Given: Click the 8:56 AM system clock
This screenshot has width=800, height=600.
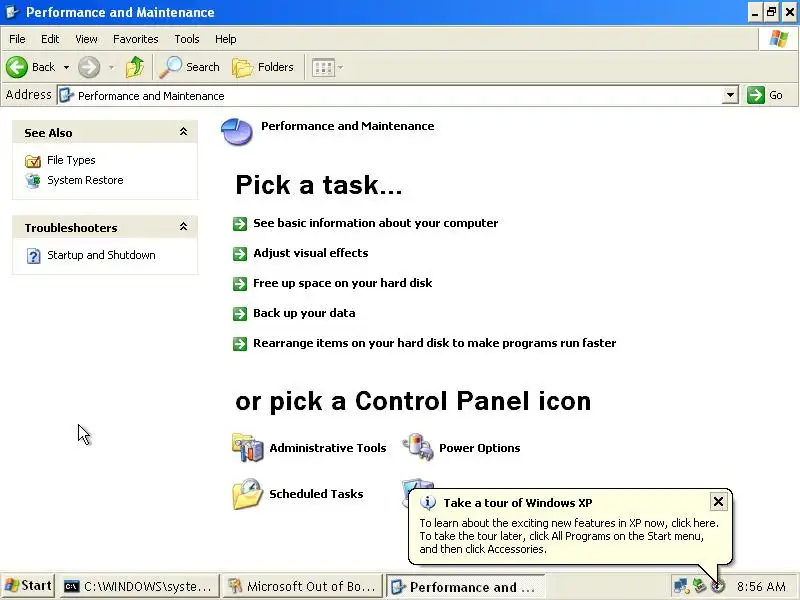Looking at the screenshot, I should pyautogui.click(x=761, y=587).
